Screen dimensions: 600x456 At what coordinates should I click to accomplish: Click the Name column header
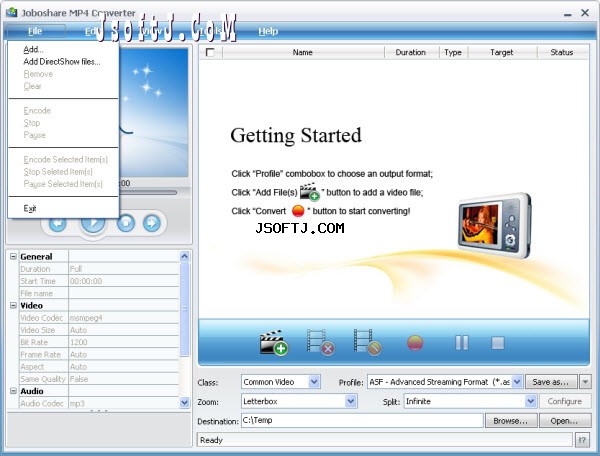click(303, 52)
